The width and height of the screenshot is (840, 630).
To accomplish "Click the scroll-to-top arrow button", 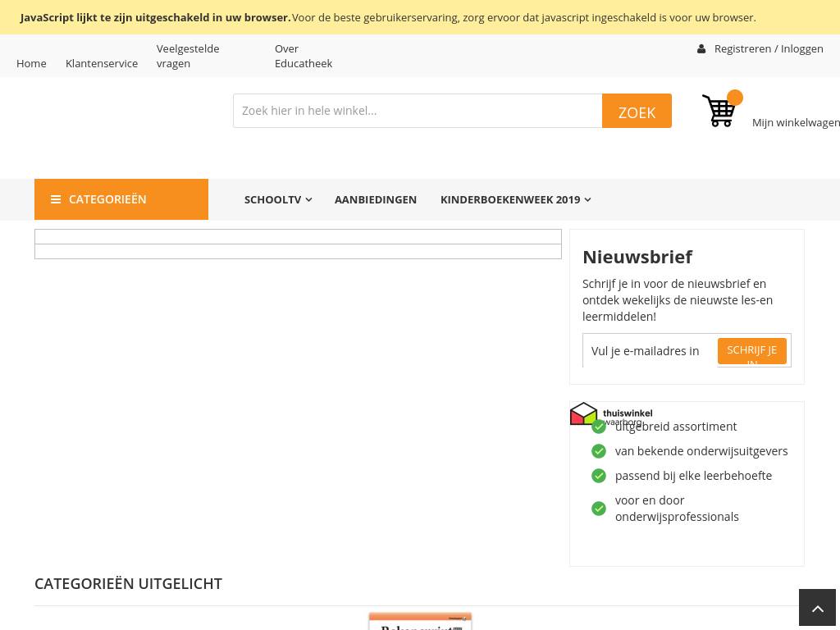I will click(x=817, y=608).
